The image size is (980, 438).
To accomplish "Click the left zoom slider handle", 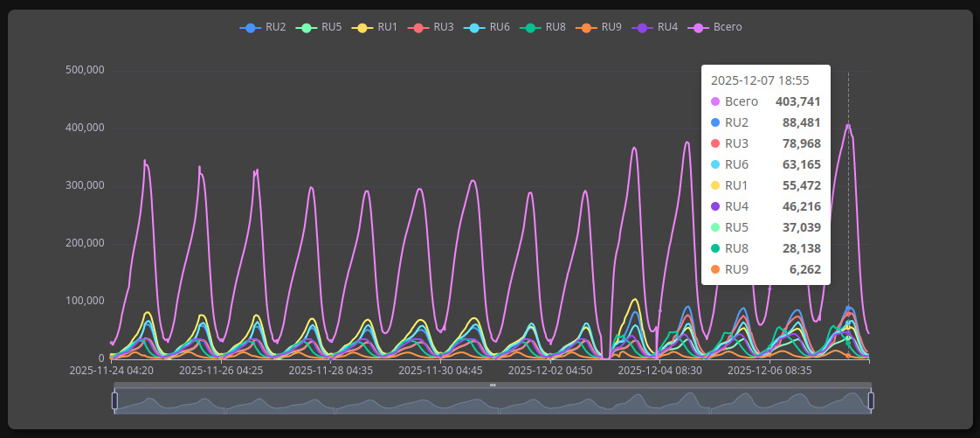I will pyautogui.click(x=114, y=400).
